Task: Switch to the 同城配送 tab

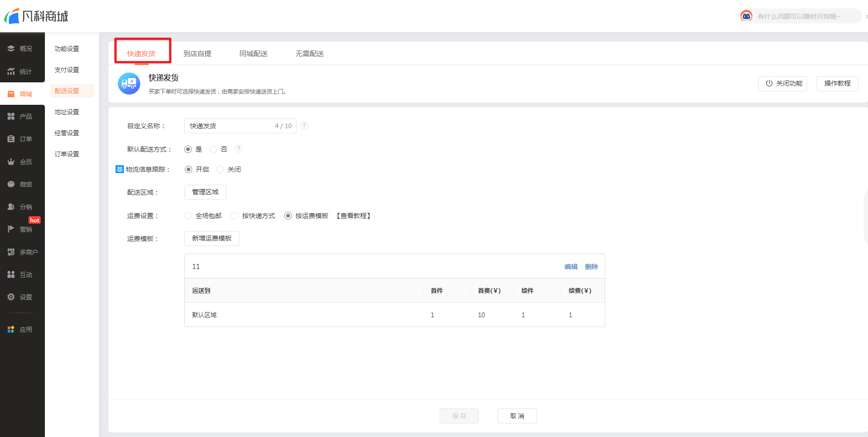Action: pos(253,53)
